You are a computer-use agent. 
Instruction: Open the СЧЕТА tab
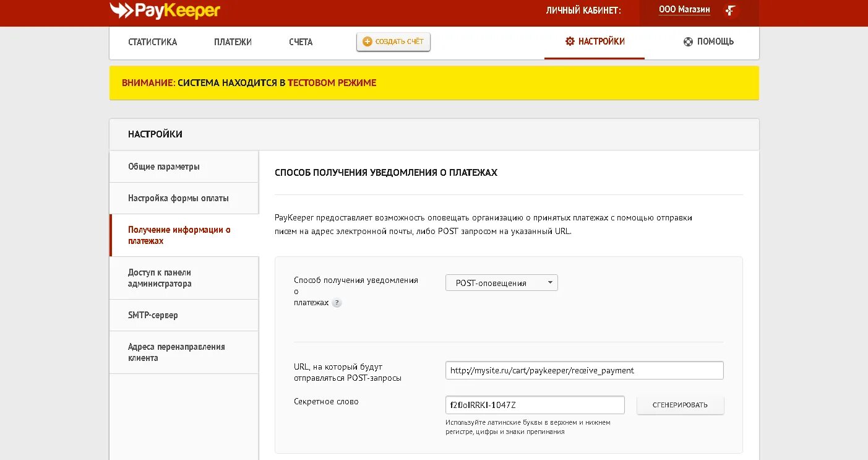(301, 42)
